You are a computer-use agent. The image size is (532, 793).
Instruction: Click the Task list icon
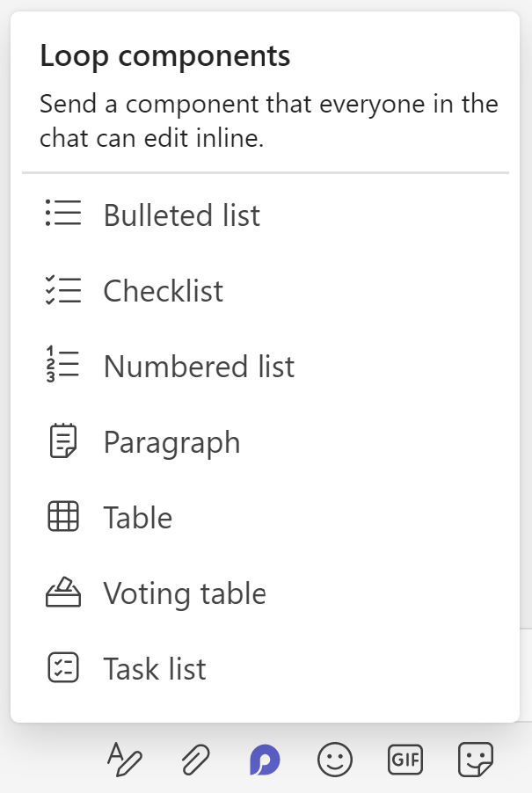62,668
